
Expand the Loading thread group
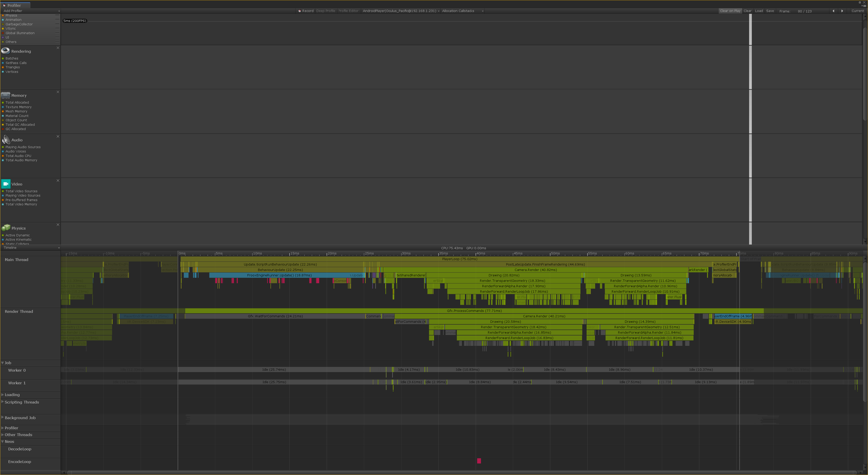(3, 394)
